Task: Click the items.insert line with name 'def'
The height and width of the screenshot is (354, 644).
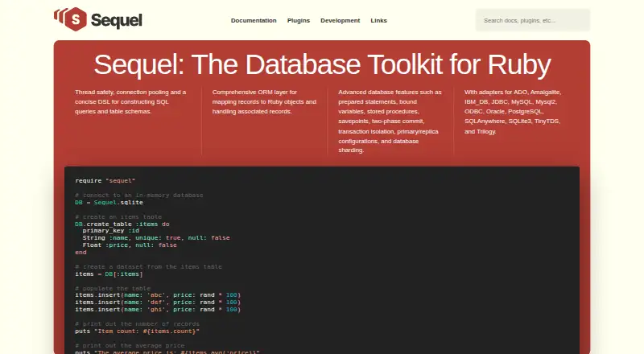Action: pos(158,303)
